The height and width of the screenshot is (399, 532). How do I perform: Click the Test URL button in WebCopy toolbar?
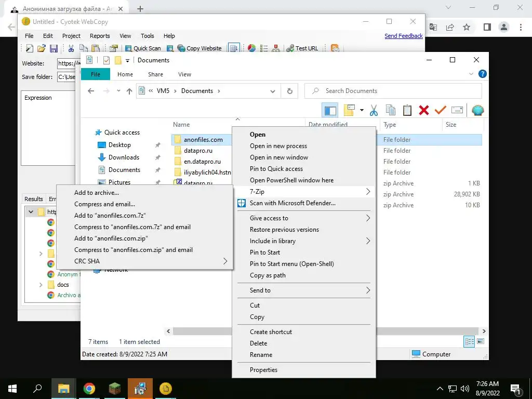tap(302, 48)
